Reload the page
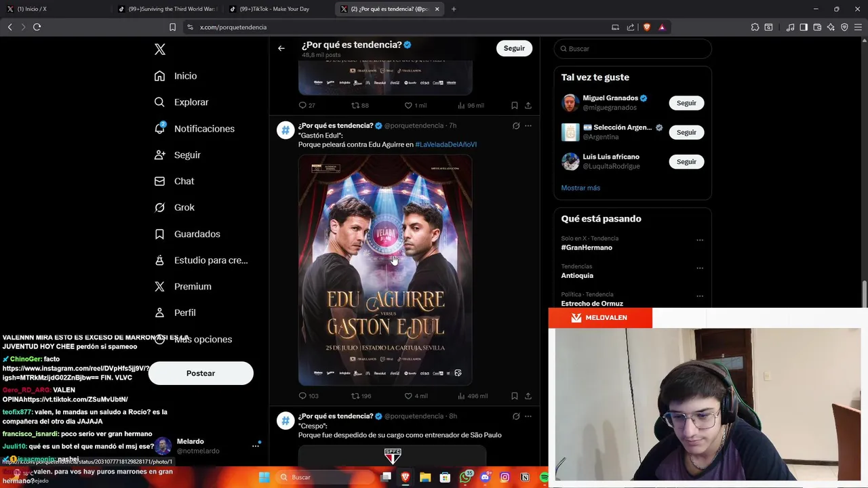Screen dimensions: 868x488 [x=37, y=27]
